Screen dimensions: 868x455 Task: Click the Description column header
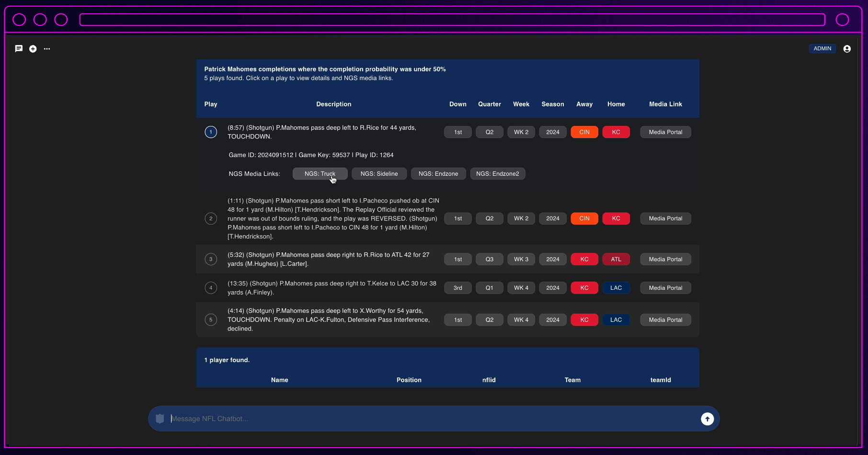pos(334,104)
